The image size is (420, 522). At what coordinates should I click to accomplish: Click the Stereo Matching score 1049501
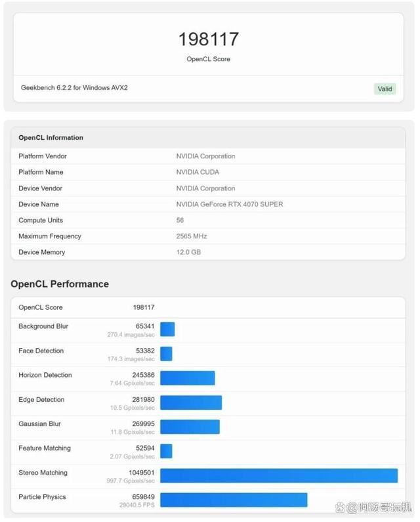pyautogui.click(x=138, y=473)
